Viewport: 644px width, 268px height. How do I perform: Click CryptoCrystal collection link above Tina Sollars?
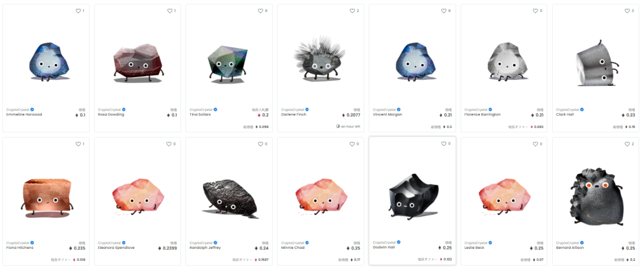click(201, 110)
